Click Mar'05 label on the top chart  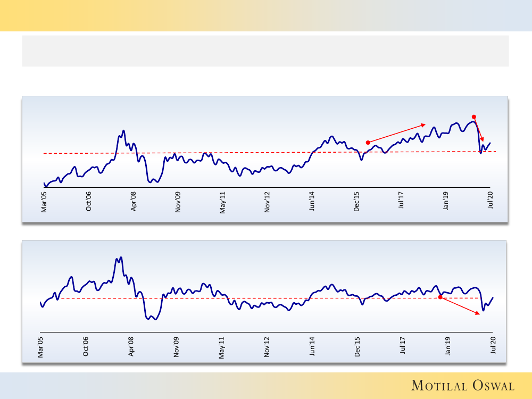click(45, 202)
